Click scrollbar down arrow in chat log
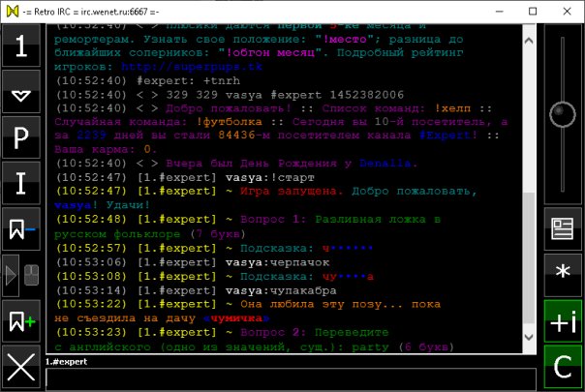The image size is (585, 392). tap(529, 337)
